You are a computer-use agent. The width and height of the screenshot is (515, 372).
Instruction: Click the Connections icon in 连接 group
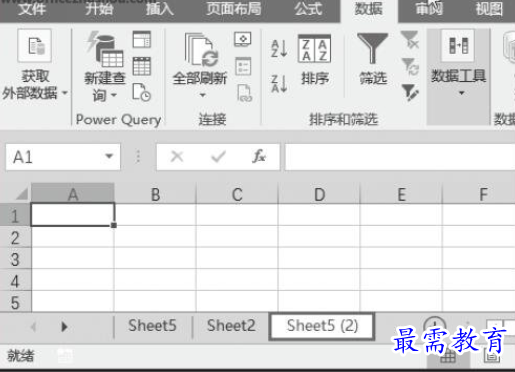click(243, 39)
